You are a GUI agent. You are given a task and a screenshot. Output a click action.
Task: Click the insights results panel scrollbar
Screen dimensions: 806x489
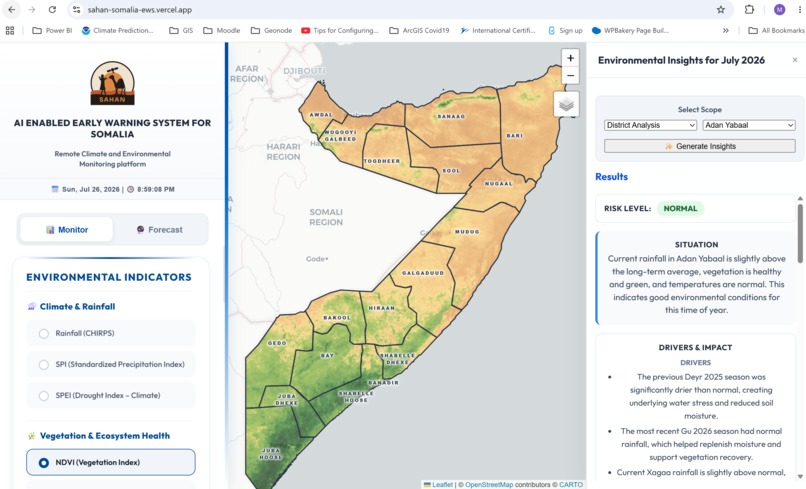tap(800, 234)
